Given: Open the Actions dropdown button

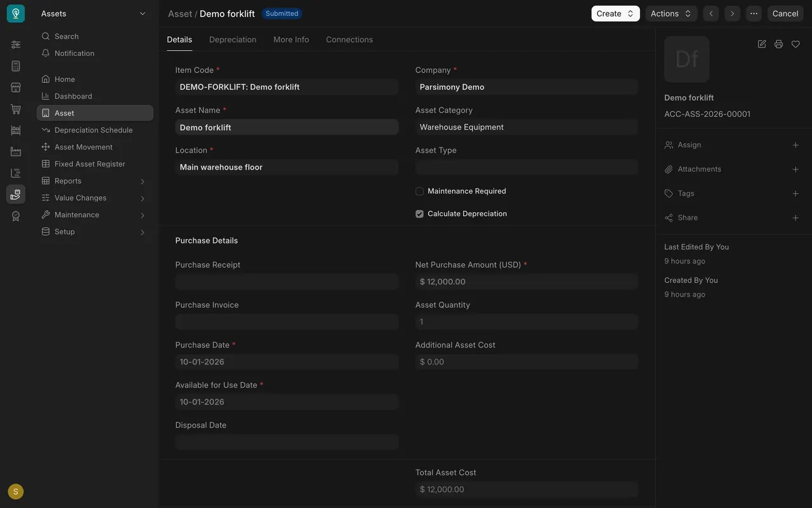Looking at the screenshot, I should [x=671, y=13].
